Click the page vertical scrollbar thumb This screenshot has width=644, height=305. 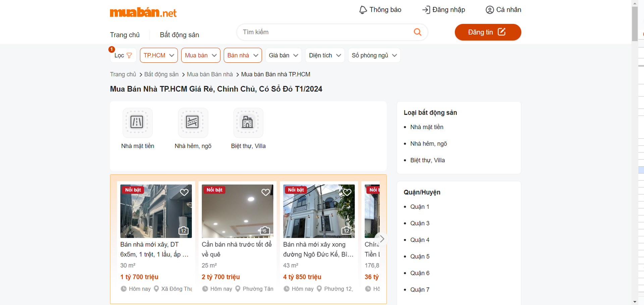pos(635,23)
